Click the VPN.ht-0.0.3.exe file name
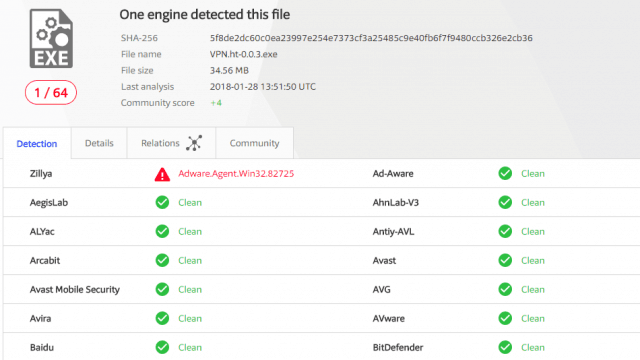640x360 pixels. tap(244, 54)
